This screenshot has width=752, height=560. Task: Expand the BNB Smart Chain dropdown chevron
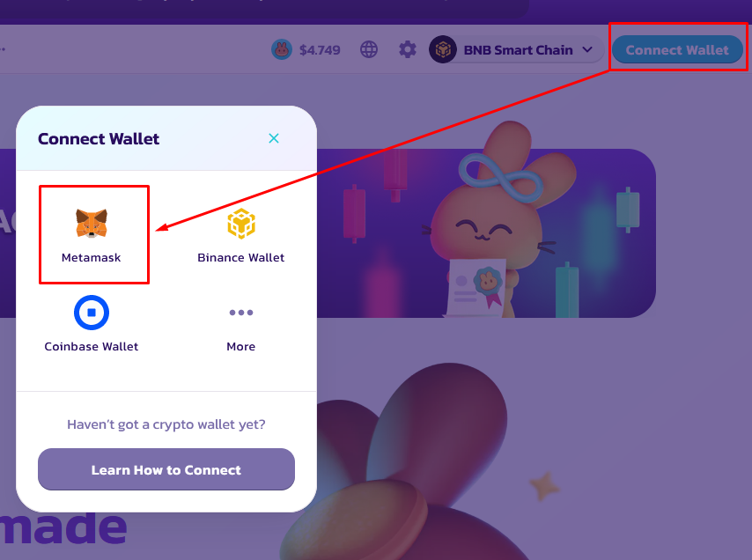(x=587, y=49)
